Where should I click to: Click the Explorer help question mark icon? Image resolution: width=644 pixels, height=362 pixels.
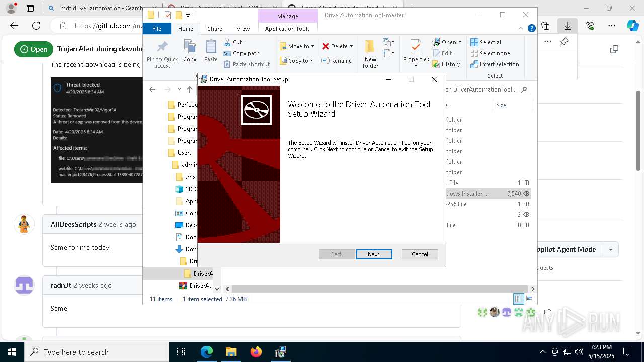coord(531,29)
